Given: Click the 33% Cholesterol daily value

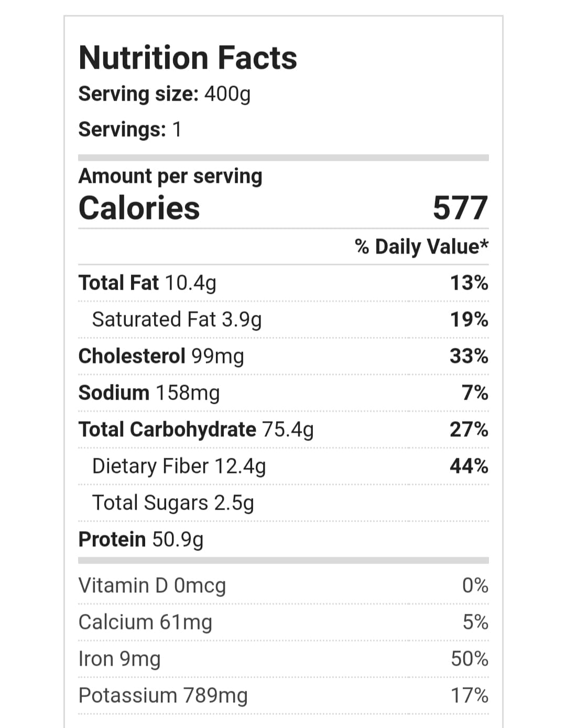Looking at the screenshot, I should 469,356.
